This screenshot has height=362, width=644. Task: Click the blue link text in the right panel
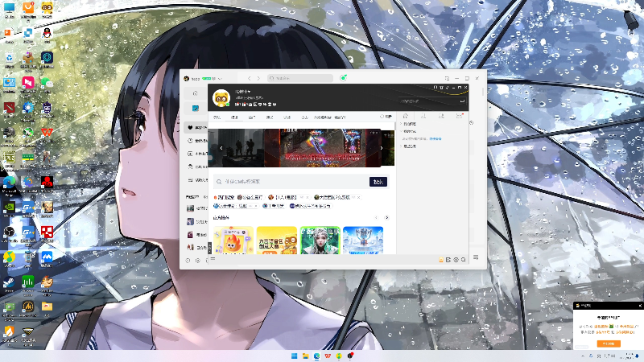pos(436,138)
